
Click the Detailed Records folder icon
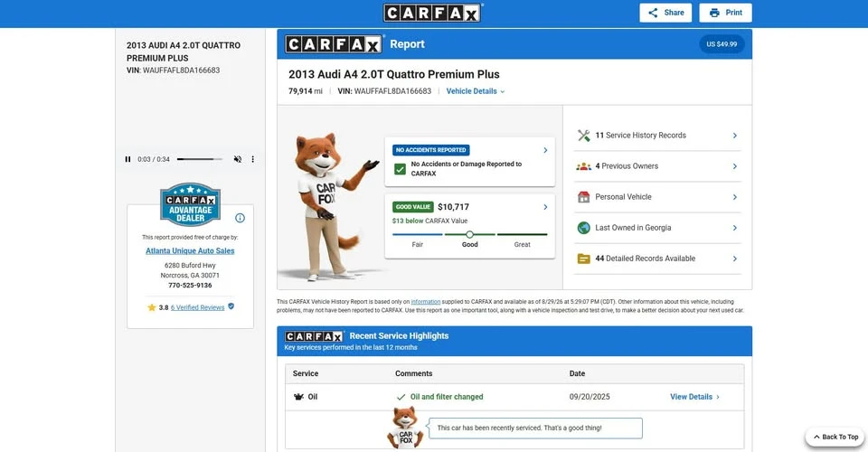[x=583, y=259]
